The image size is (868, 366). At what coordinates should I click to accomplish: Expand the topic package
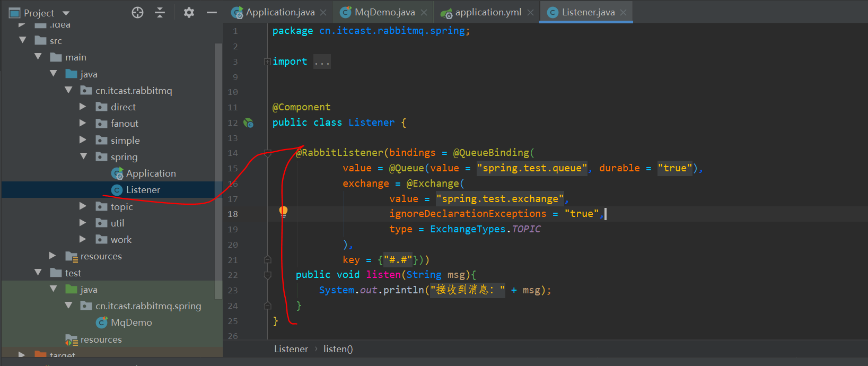(83, 206)
